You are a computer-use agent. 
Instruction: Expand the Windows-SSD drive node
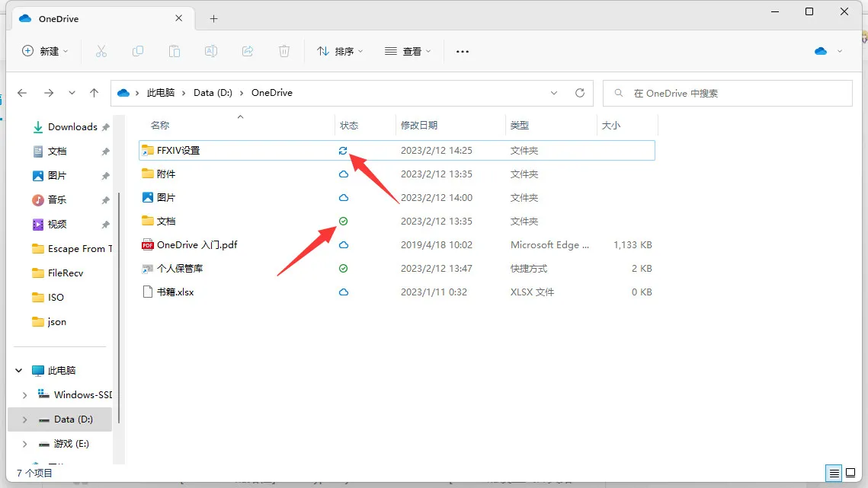click(24, 395)
